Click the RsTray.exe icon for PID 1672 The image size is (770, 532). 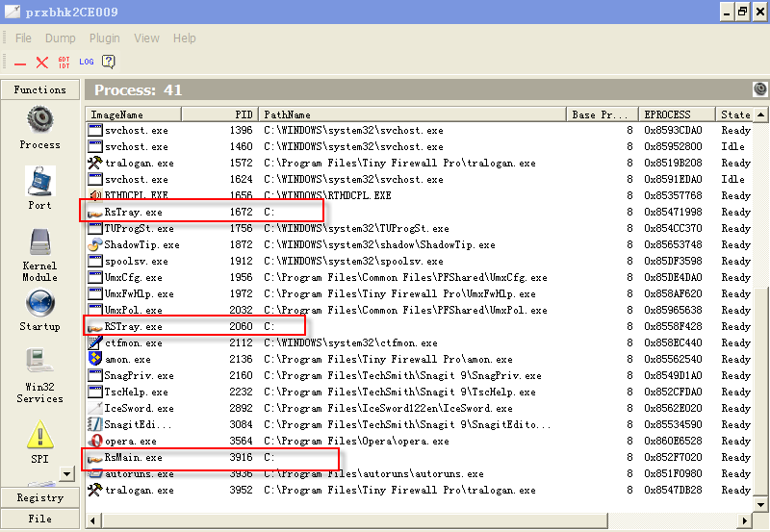[94, 213]
